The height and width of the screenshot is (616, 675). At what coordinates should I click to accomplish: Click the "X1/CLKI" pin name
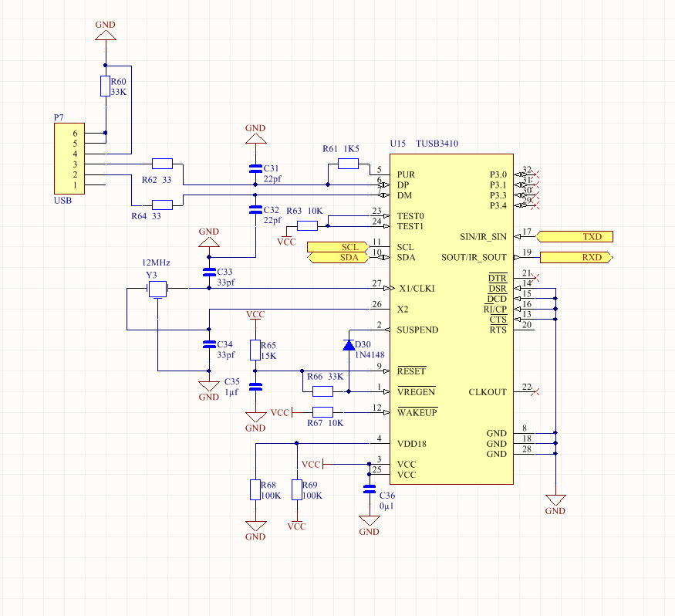(x=417, y=289)
